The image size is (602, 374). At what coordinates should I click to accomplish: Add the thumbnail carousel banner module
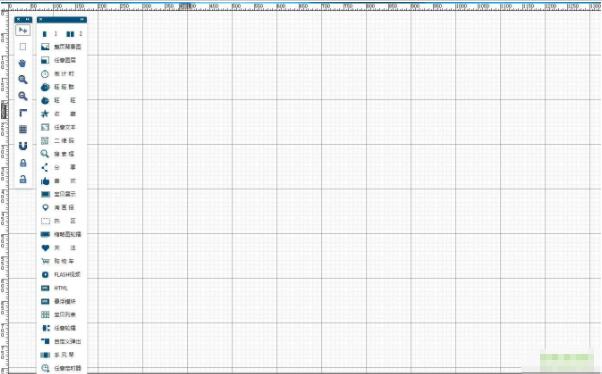tap(61, 234)
